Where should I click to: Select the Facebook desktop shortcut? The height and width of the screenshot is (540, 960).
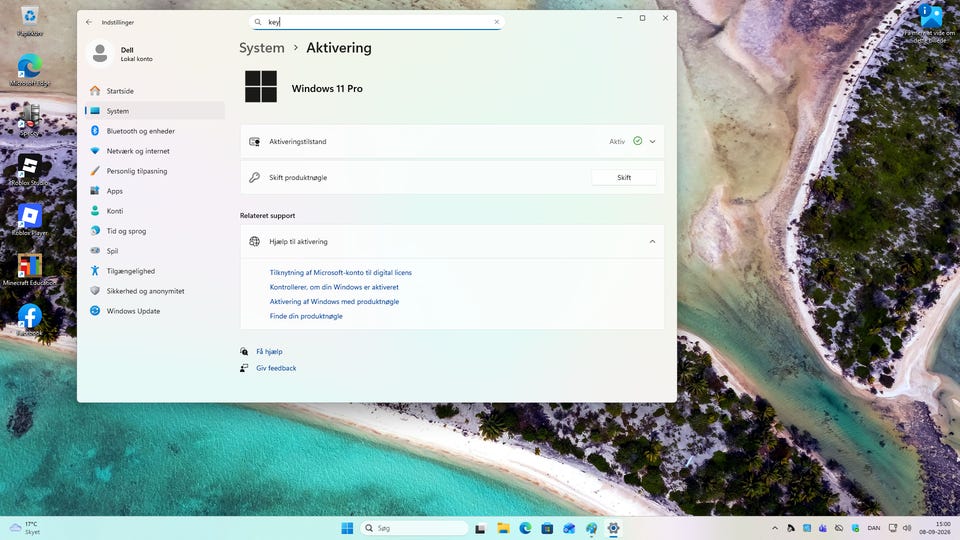click(29, 319)
